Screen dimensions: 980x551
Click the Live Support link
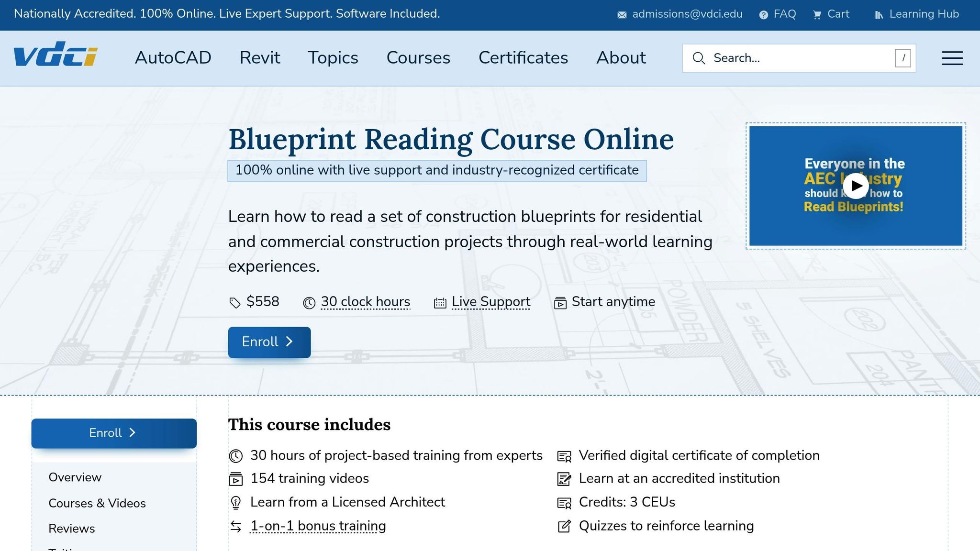point(491,302)
